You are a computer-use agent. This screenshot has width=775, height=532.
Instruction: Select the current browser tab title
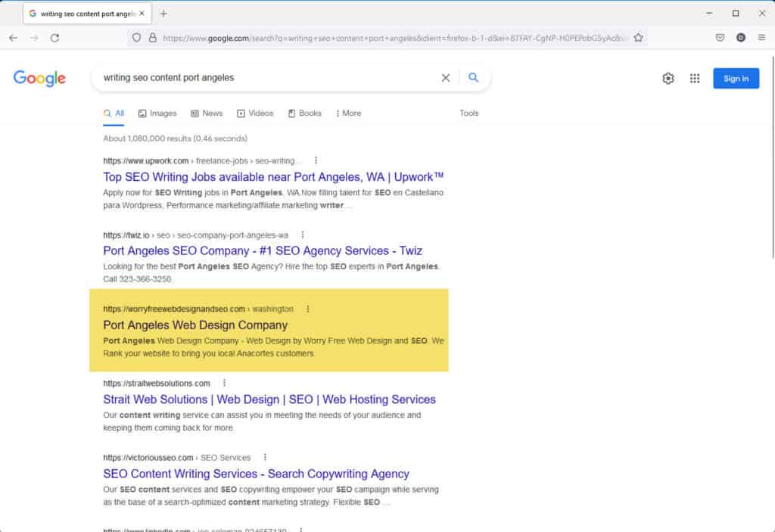pyautogui.click(x=88, y=14)
